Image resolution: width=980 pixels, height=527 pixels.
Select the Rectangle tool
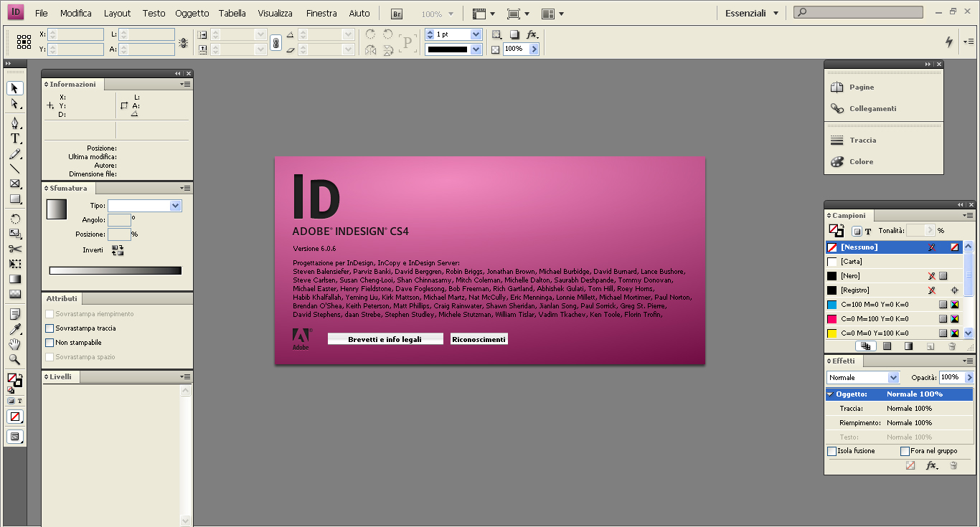pos(15,199)
